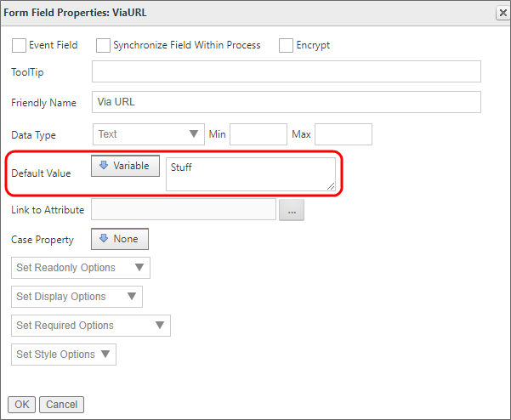The width and height of the screenshot is (511, 420).
Task: Click the Link to Attribute text field
Action: click(x=183, y=210)
